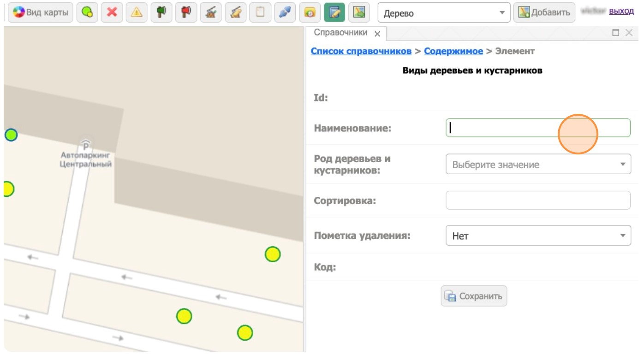Click the map image toolbar icon

[x=359, y=12]
